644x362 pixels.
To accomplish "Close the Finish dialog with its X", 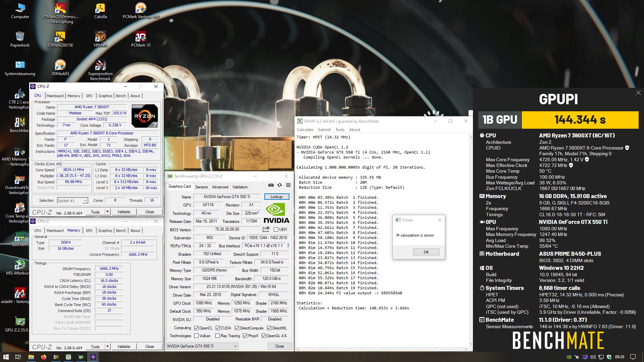I will [439, 220].
